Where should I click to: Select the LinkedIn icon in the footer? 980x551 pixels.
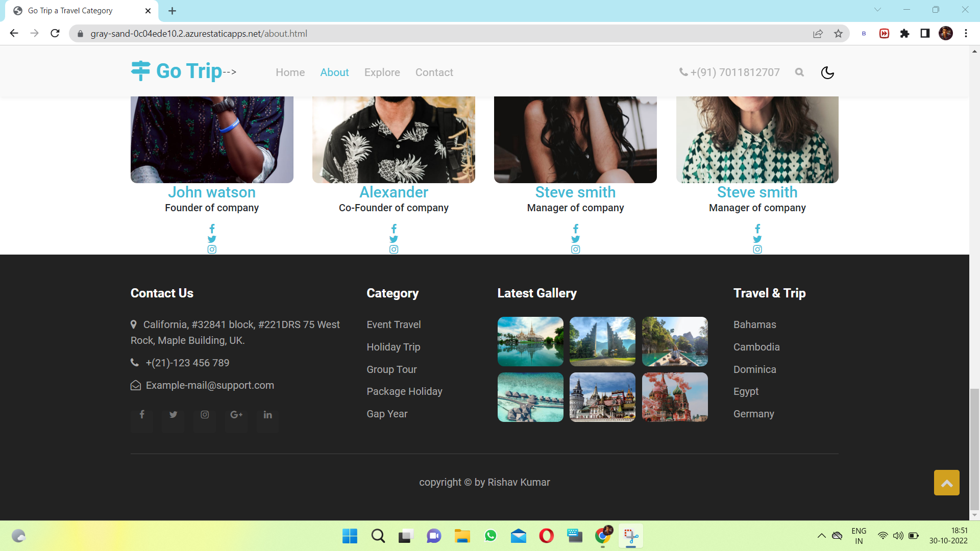[x=267, y=414]
